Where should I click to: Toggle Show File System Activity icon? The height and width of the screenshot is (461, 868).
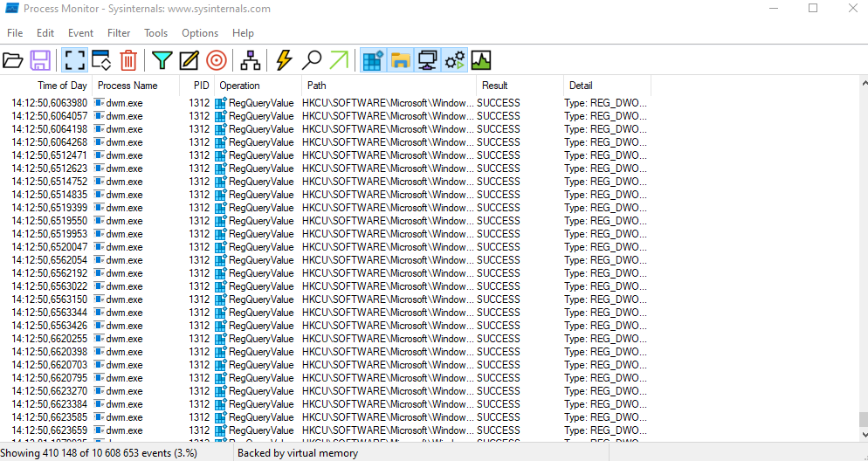pyautogui.click(x=400, y=59)
